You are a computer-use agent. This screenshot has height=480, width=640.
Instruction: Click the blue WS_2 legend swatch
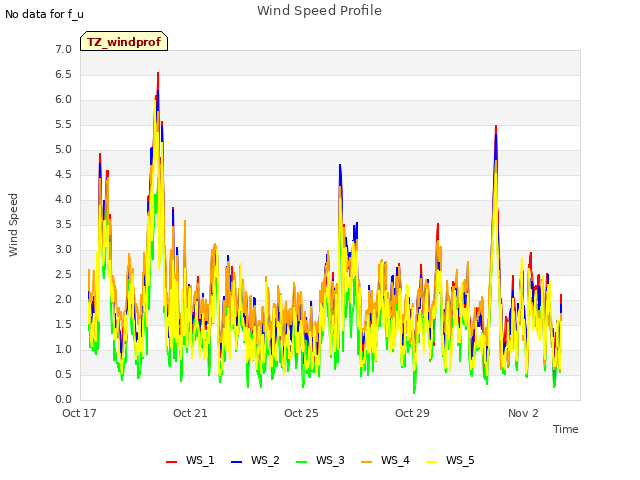click(236, 462)
